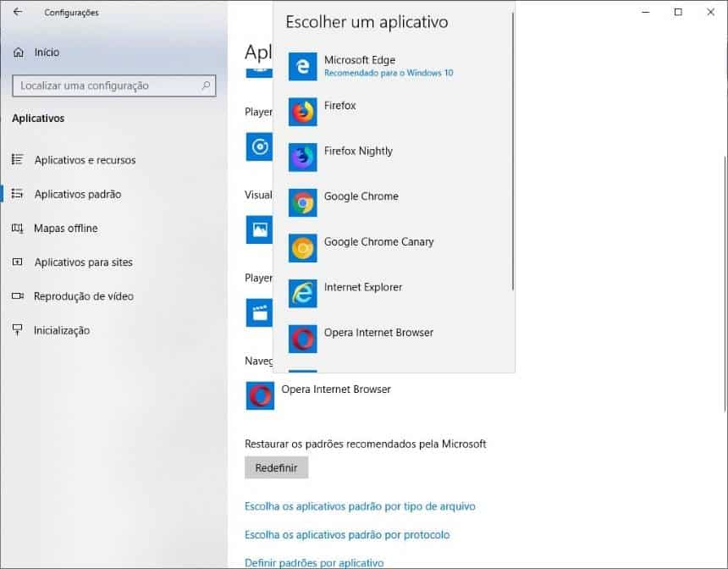The height and width of the screenshot is (569, 728).
Task: Click the Google Chrome Canary icon
Action: pyautogui.click(x=303, y=248)
